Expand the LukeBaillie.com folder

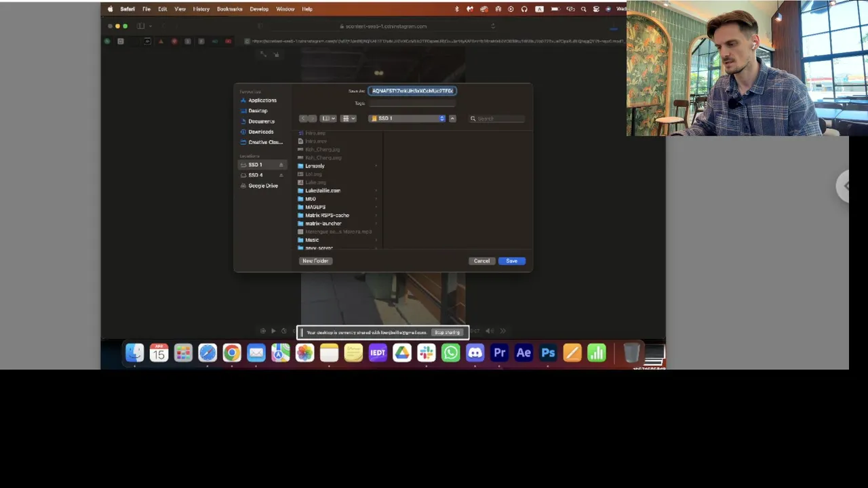(376, 190)
